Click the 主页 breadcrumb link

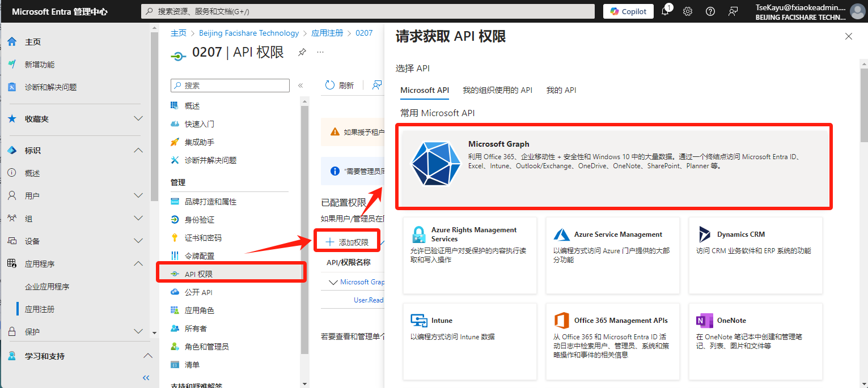(179, 33)
